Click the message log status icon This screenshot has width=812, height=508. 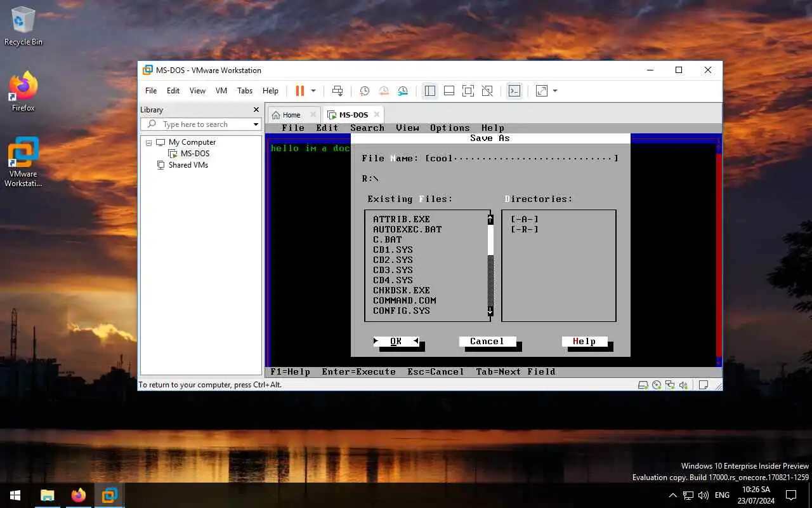(x=703, y=385)
